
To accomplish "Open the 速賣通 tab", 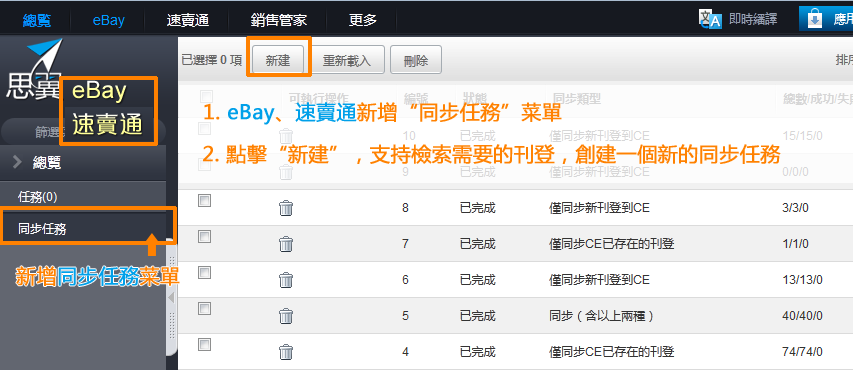I will 188,20.
